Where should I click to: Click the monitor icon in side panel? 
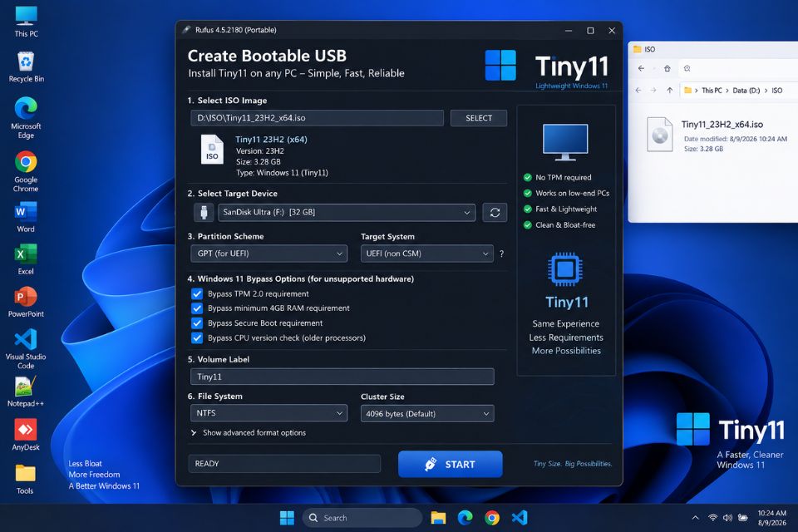pos(565,141)
